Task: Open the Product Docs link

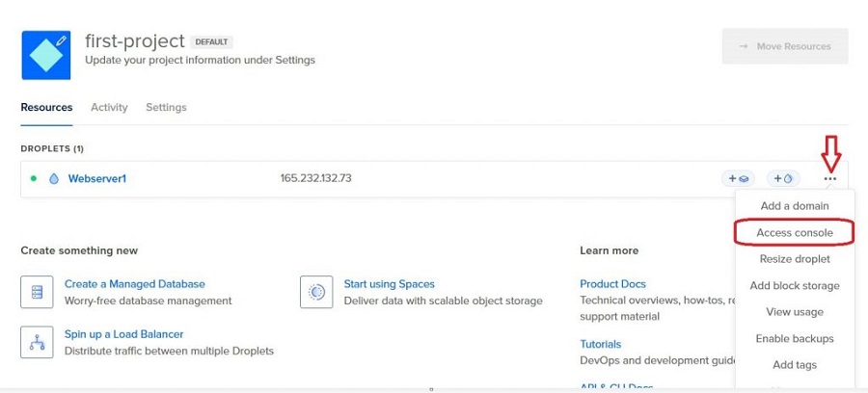Action: 612,284
